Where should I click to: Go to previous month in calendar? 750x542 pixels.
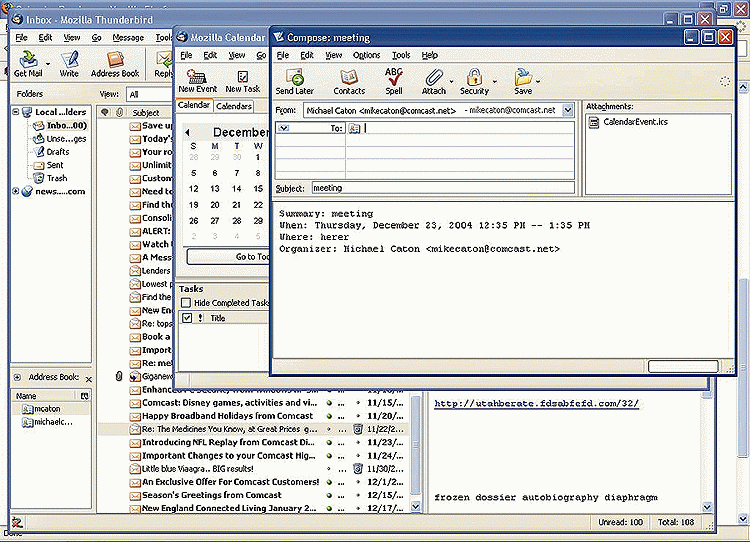[188, 132]
